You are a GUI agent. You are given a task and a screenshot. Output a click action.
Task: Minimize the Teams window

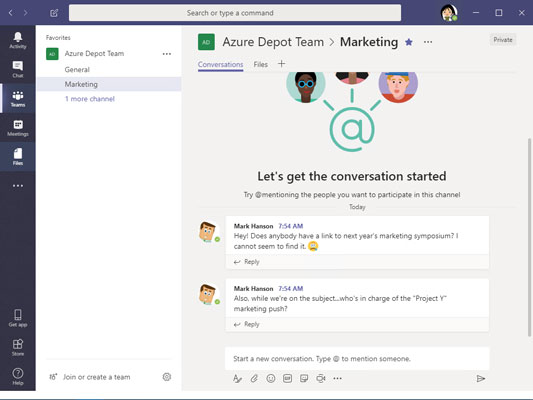point(476,13)
